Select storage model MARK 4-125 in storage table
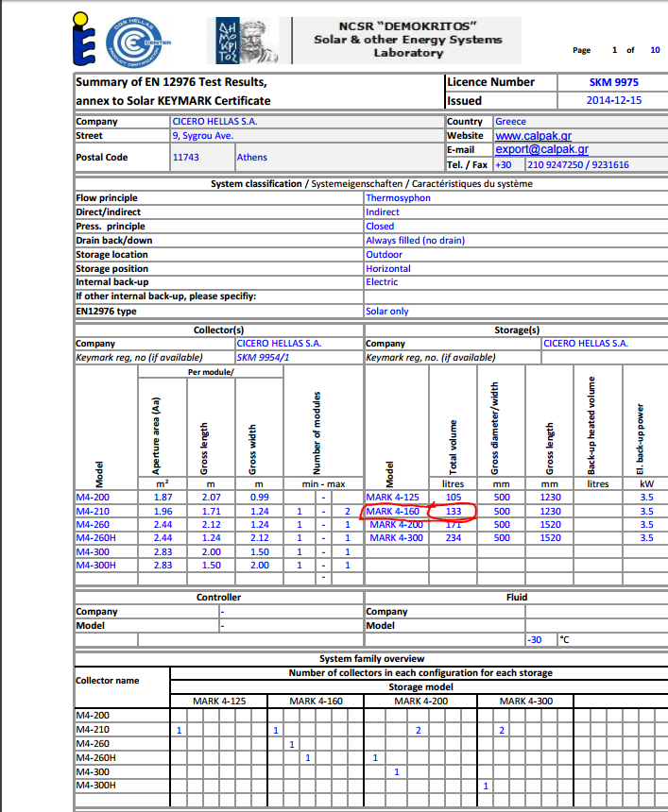This screenshot has width=668, height=812. 392,498
